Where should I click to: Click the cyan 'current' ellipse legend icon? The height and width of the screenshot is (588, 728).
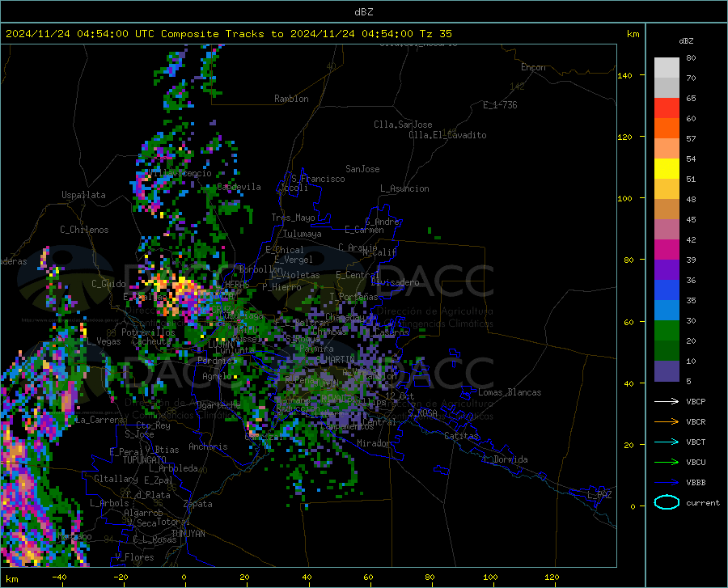[x=667, y=502]
